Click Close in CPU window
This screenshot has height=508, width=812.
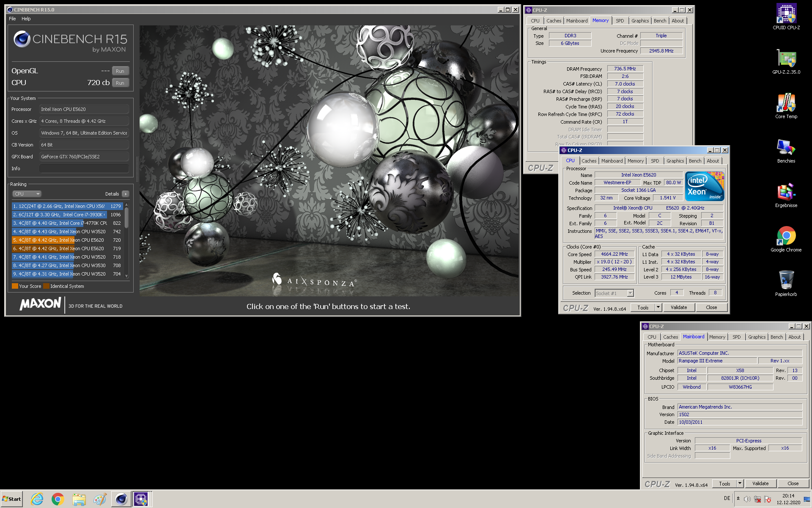point(711,308)
